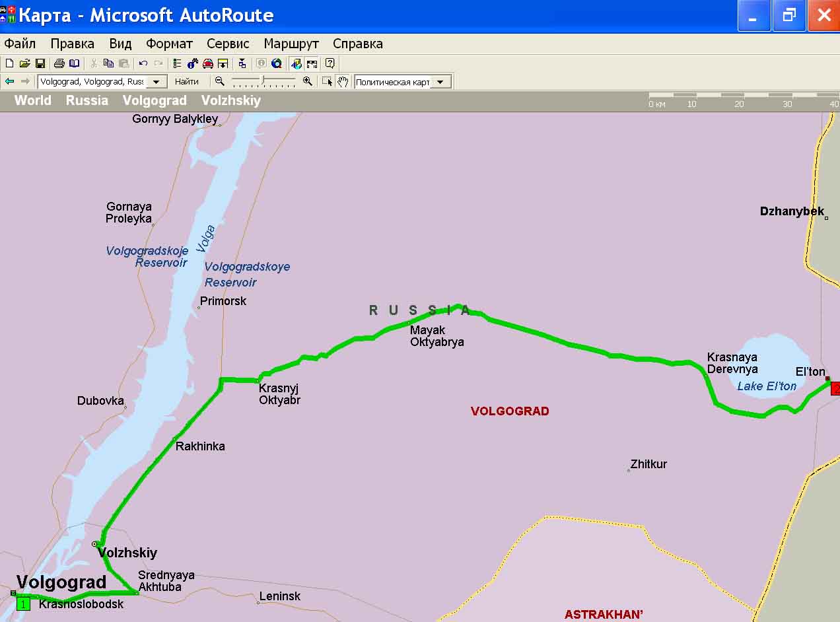840x622 pixels.
Task: Toggle the route planner red car icon
Action: (x=207, y=63)
